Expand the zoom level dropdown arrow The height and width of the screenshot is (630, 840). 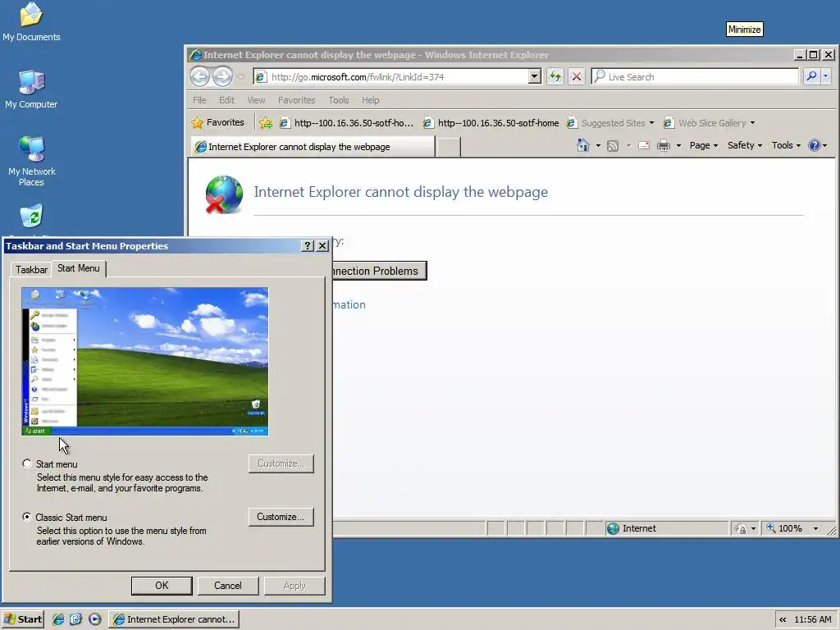pyautogui.click(x=816, y=529)
